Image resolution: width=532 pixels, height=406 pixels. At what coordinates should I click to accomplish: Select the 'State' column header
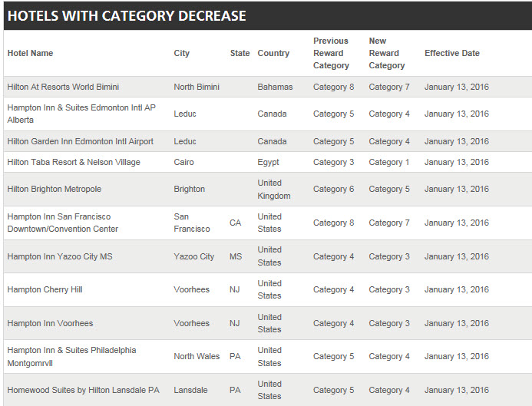(240, 53)
